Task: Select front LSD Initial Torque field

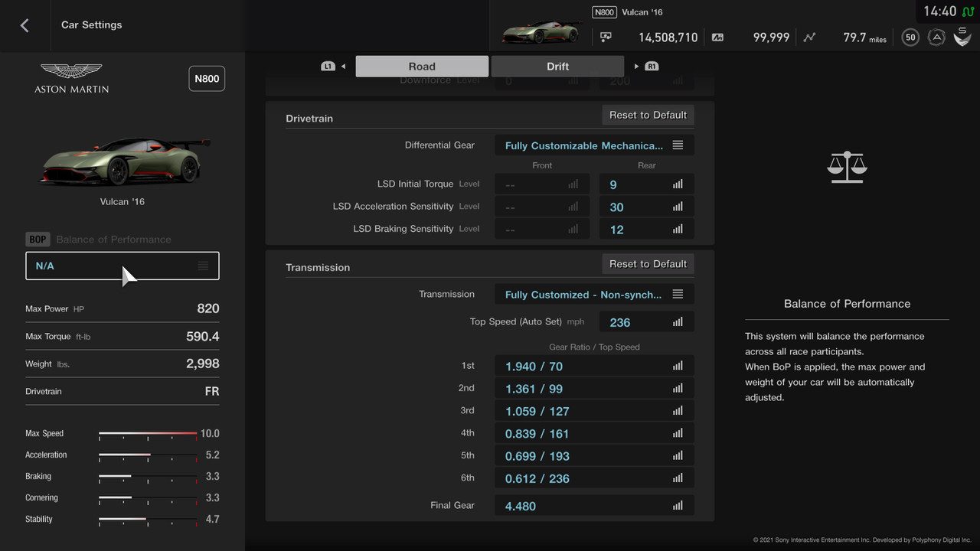Action: point(542,184)
